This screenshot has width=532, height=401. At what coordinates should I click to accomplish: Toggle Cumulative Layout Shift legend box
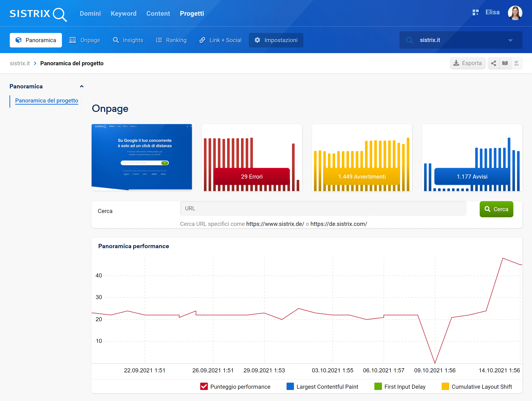pos(445,386)
